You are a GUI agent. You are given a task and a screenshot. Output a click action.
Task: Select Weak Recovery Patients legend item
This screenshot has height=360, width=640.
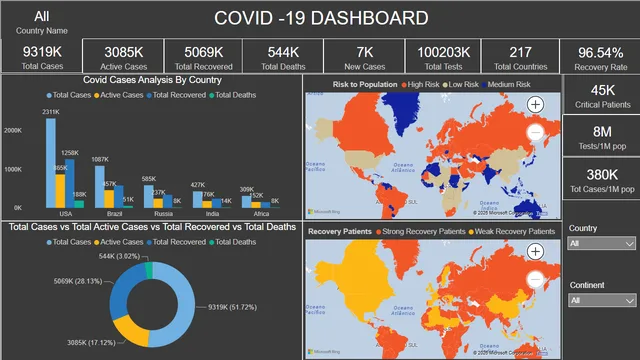tap(512, 231)
